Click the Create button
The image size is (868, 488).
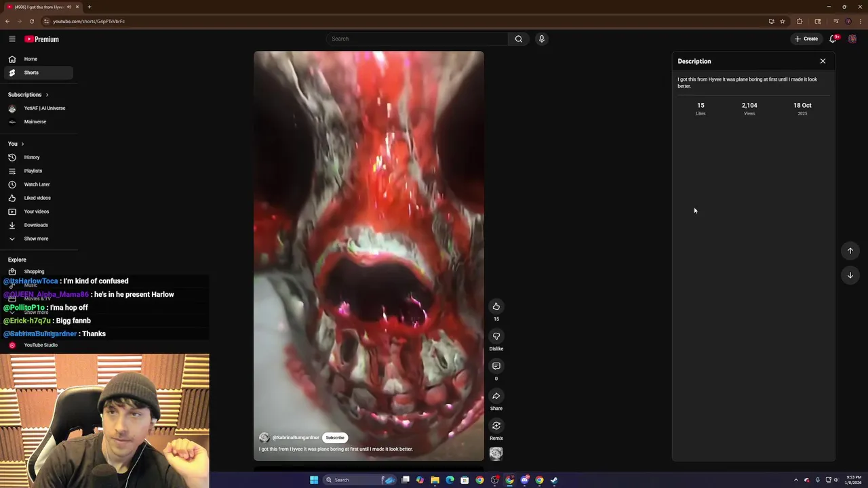click(806, 39)
